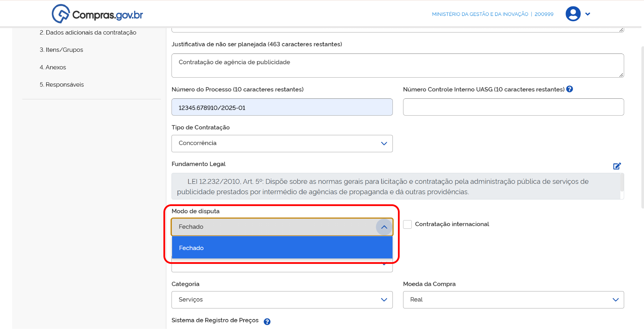The height and width of the screenshot is (329, 644).
Task: Check the Contratação internacional checkbox
Action: click(x=407, y=224)
